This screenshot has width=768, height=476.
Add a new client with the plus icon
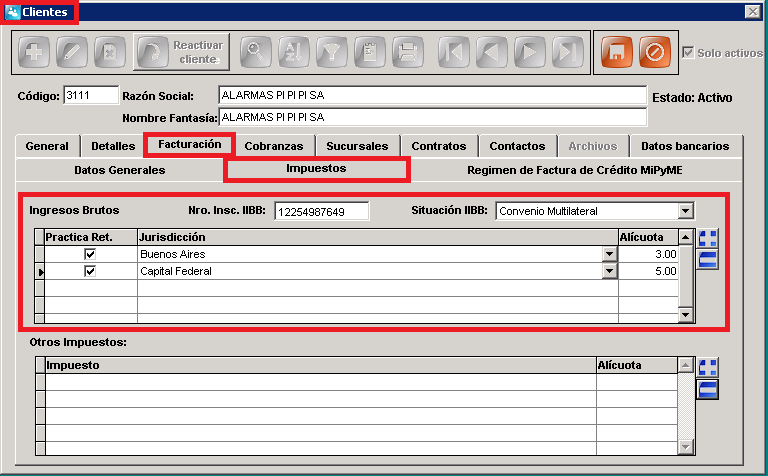(34, 52)
